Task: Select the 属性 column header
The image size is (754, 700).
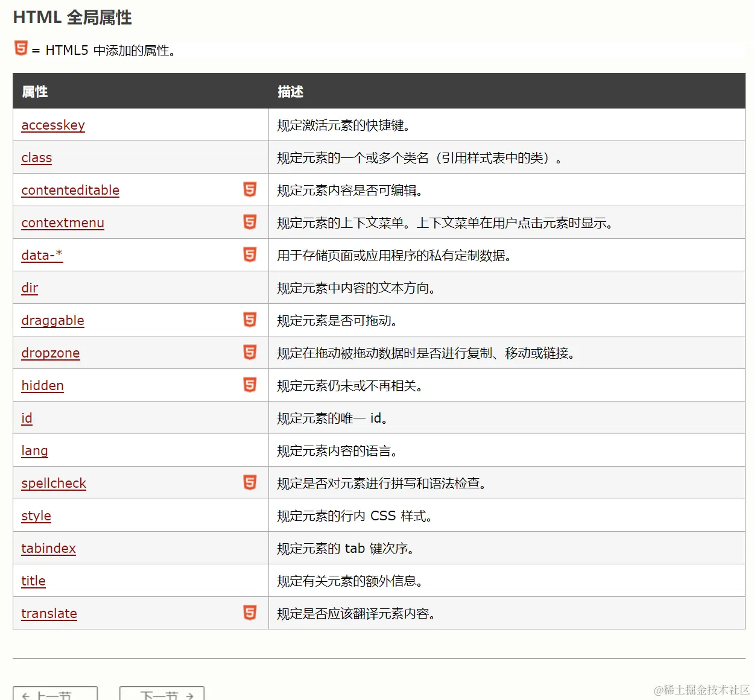Action: point(35,92)
